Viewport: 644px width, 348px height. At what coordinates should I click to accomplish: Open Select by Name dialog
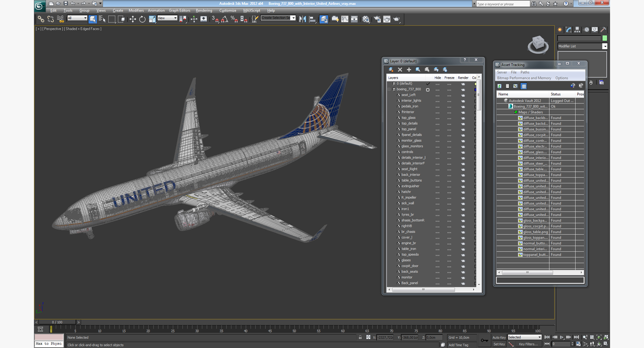click(102, 19)
